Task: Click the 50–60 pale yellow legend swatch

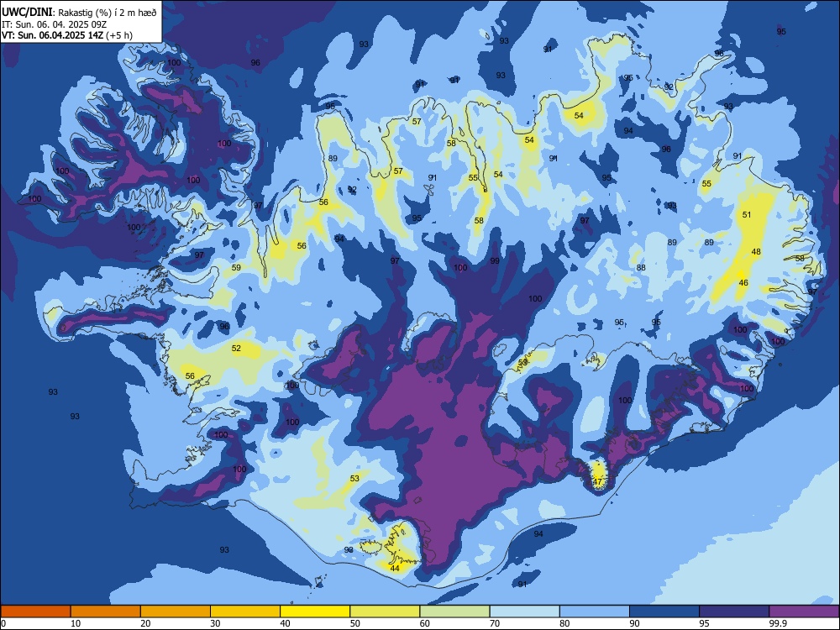Action: tap(385, 612)
